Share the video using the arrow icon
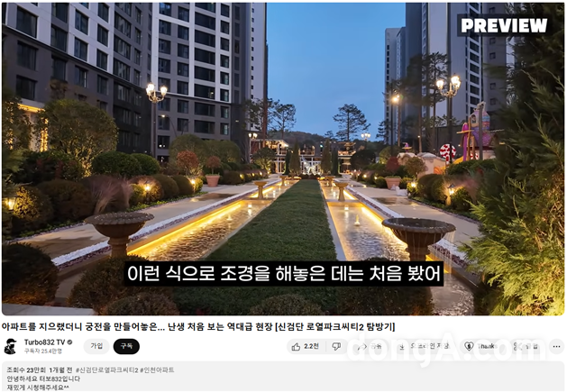Screen dimensions: 567x392 tap(369, 346)
